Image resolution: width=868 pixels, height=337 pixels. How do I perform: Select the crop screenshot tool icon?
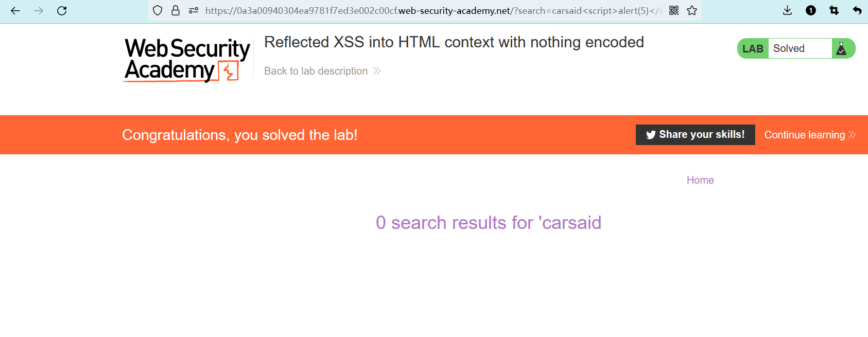click(834, 10)
